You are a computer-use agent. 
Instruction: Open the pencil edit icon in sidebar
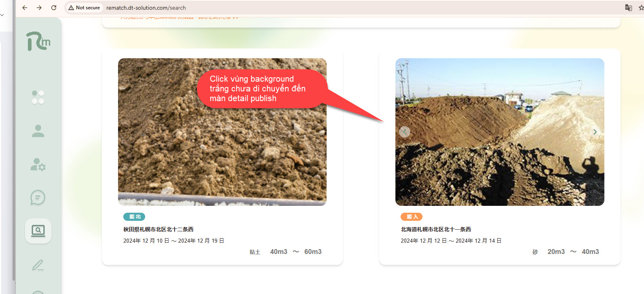[x=38, y=265]
